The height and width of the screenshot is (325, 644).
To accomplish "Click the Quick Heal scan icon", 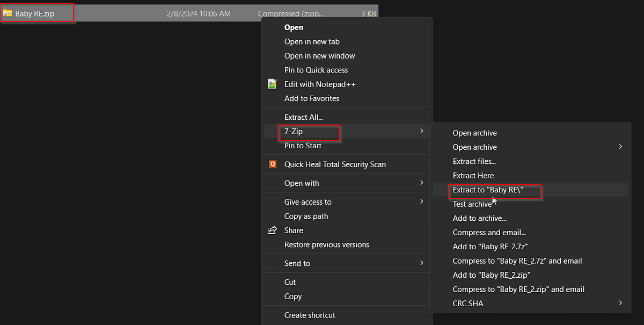I will point(273,164).
